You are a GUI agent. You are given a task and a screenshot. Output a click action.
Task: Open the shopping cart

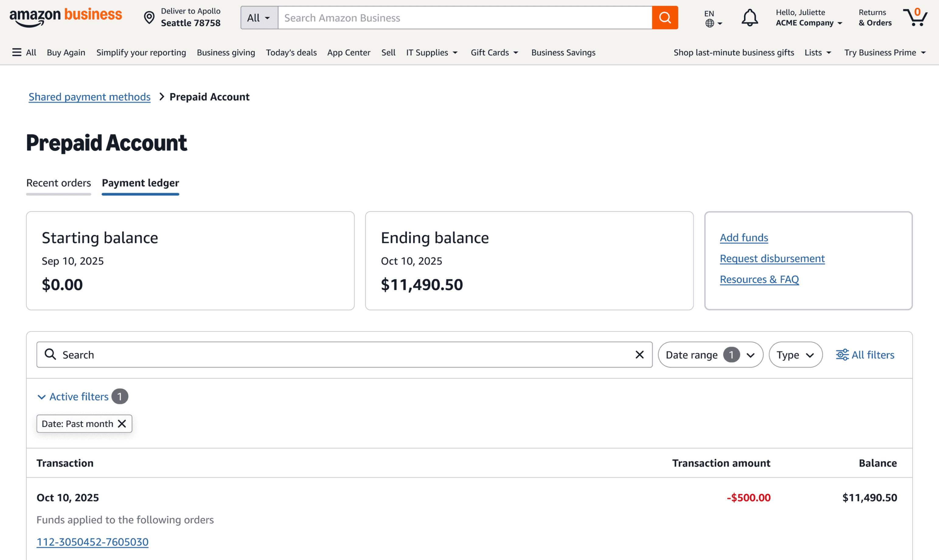coord(915,18)
